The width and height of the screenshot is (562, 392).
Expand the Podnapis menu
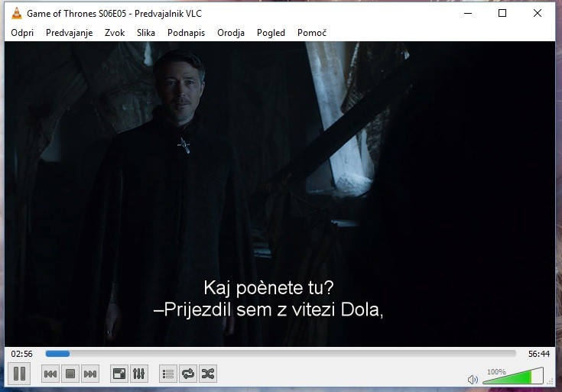pyautogui.click(x=186, y=33)
